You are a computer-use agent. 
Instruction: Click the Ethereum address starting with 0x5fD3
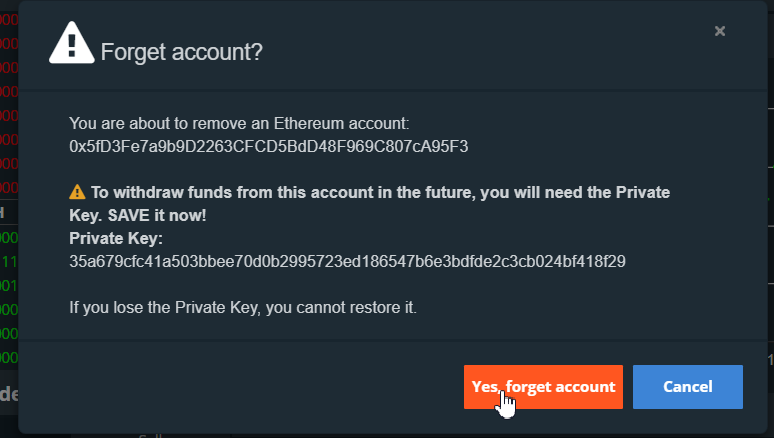pyautogui.click(x=268, y=146)
